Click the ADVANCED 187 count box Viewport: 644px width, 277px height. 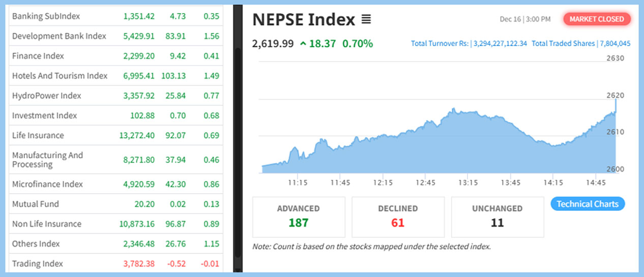(299, 217)
